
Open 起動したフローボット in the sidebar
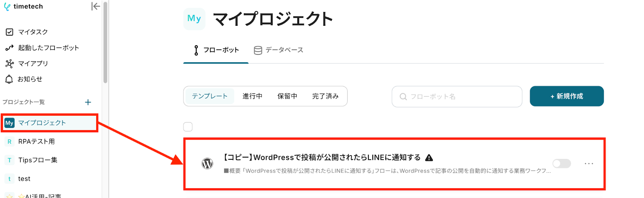tap(48, 48)
